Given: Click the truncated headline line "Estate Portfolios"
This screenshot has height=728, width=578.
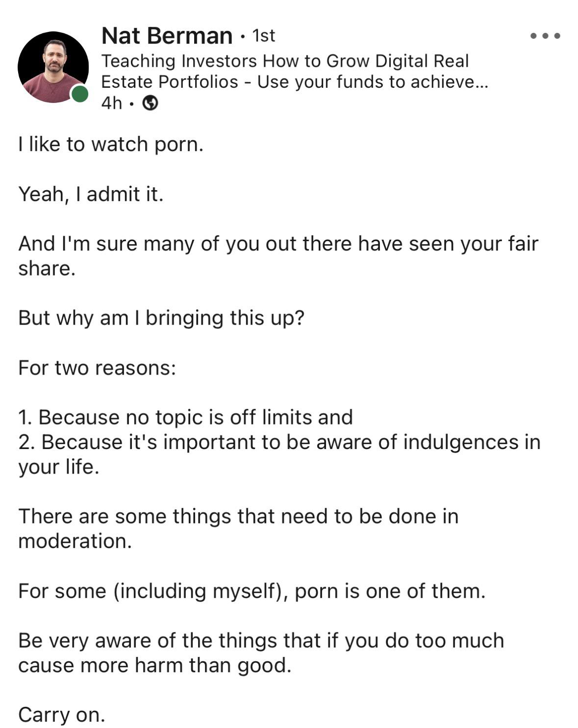Looking at the screenshot, I should (x=294, y=82).
